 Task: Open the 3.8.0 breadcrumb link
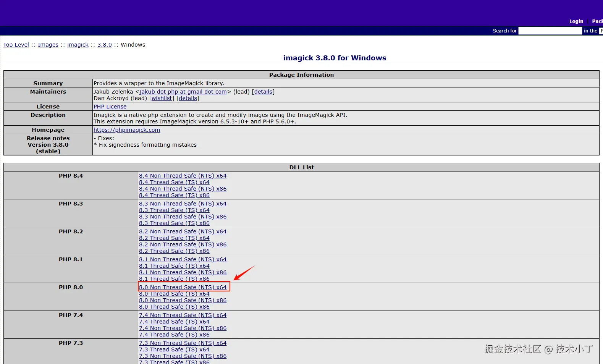(105, 45)
